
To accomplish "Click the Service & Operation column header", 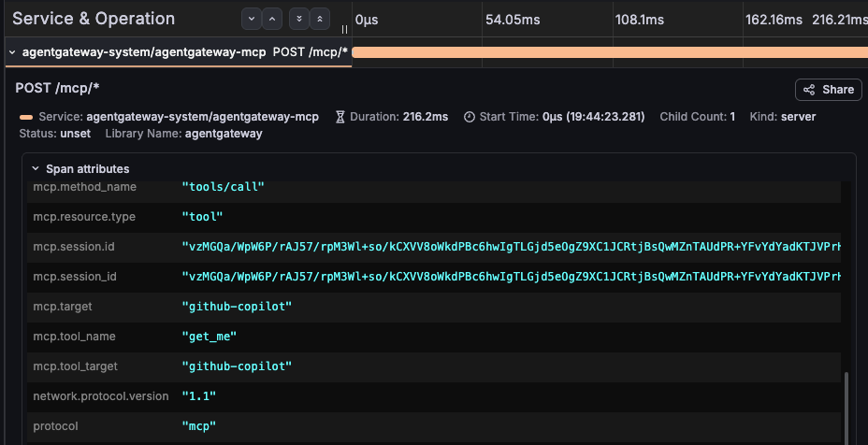I will [94, 19].
